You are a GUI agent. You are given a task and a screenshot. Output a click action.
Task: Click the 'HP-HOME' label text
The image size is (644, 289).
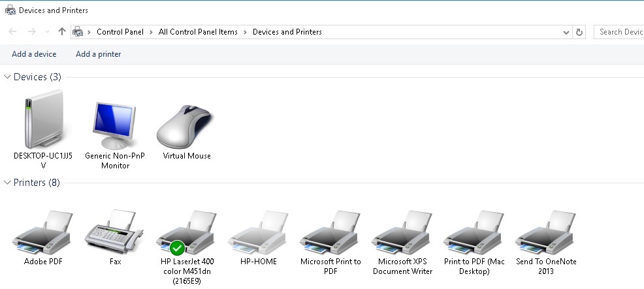click(259, 262)
